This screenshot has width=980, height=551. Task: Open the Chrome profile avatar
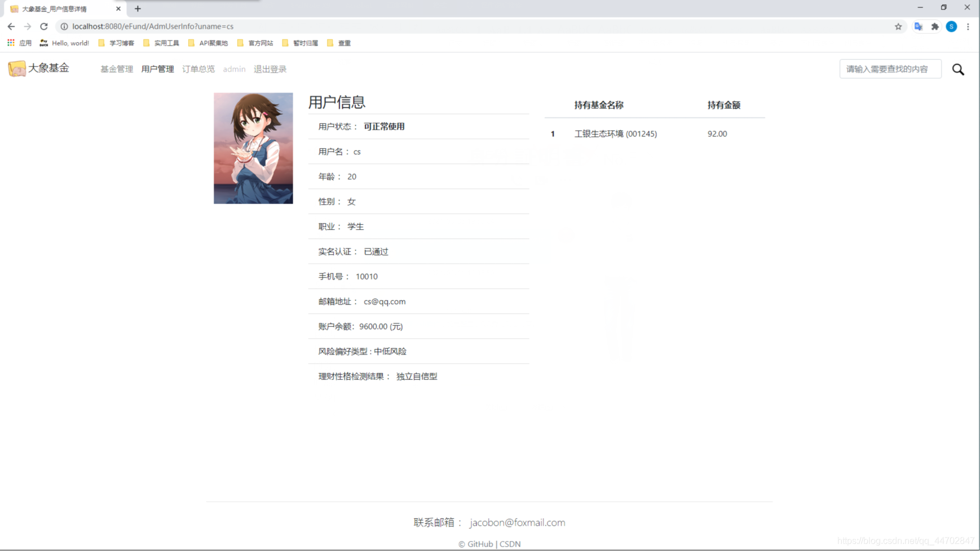pyautogui.click(x=951, y=26)
